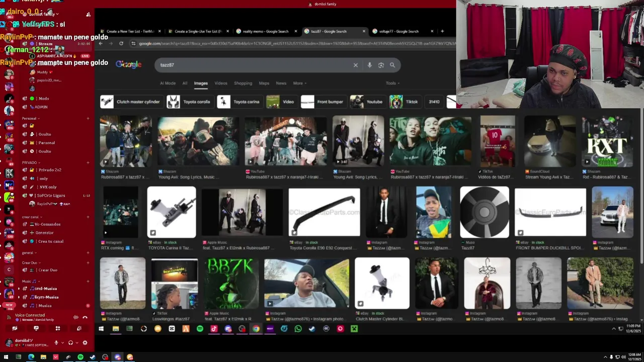644x362 pixels.
Task: Go back in Chrome history
Action: [101, 44]
